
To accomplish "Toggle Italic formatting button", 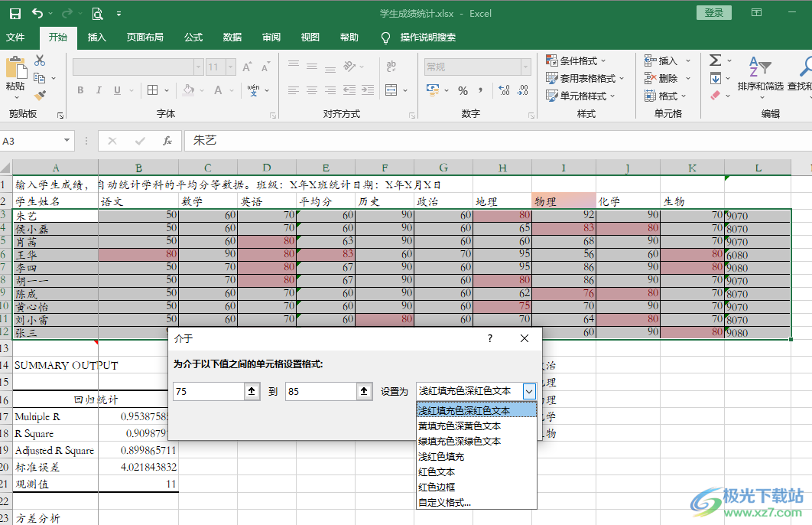I will [x=99, y=90].
